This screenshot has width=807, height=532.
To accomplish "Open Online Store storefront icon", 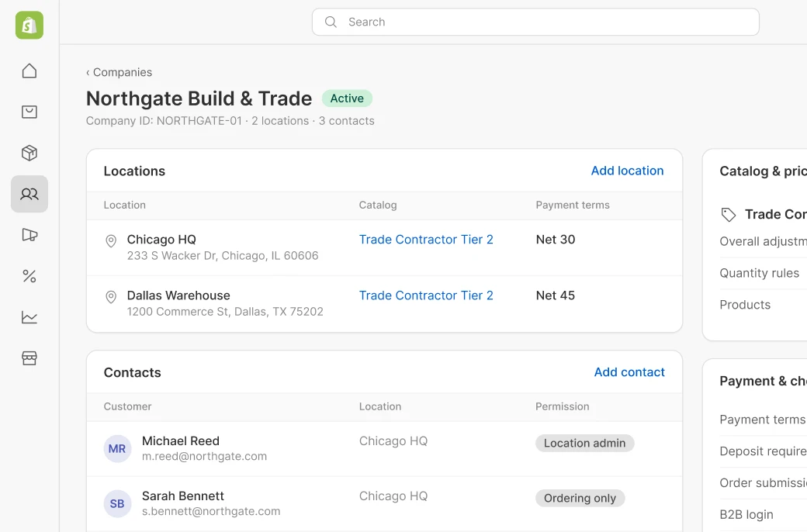I will [x=29, y=358].
